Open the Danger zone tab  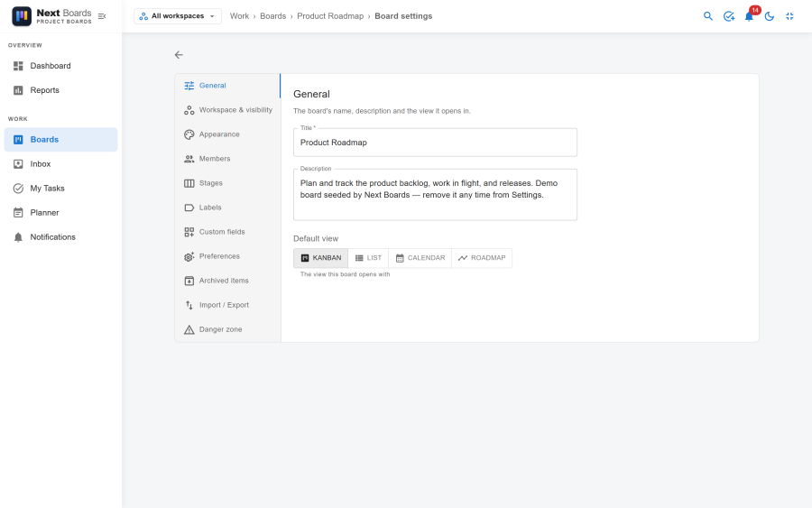(228, 329)
